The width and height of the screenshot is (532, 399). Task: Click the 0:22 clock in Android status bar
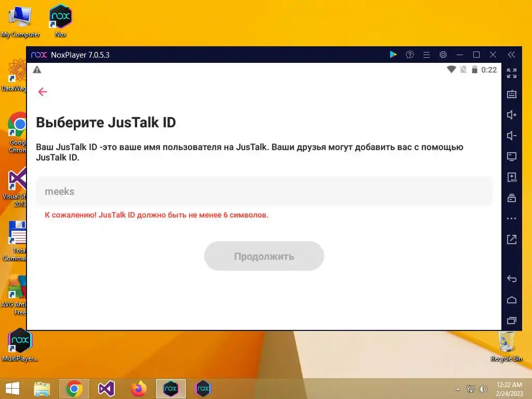coord(489,70)
